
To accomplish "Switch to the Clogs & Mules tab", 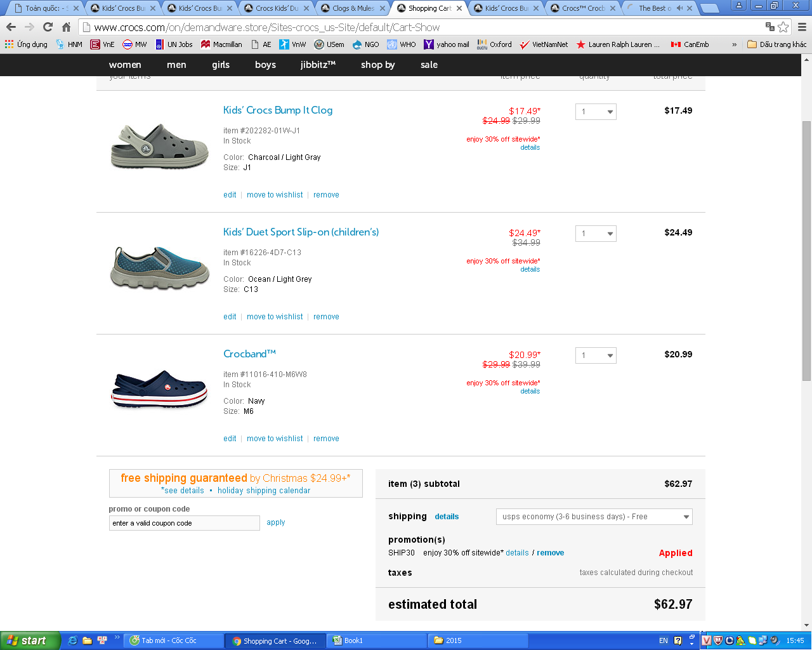I will pos(353,8).
